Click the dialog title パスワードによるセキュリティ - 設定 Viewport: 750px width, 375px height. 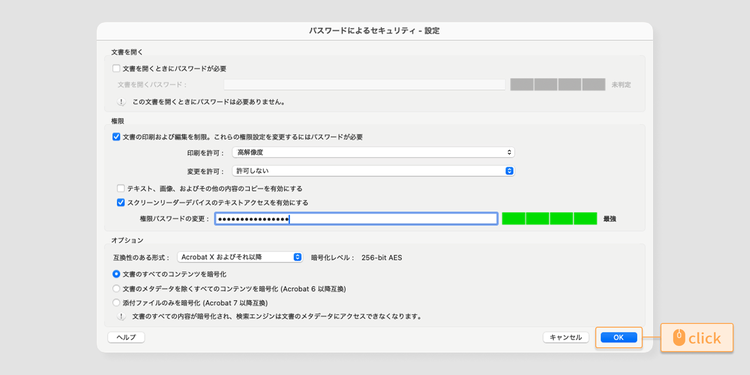[375, 31]
